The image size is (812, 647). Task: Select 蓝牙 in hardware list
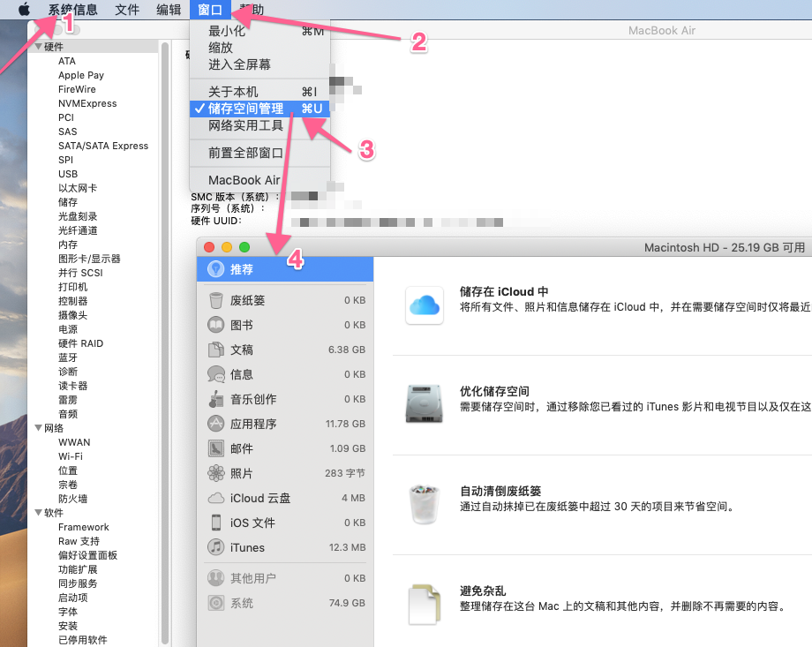click(x=68, y=357)
